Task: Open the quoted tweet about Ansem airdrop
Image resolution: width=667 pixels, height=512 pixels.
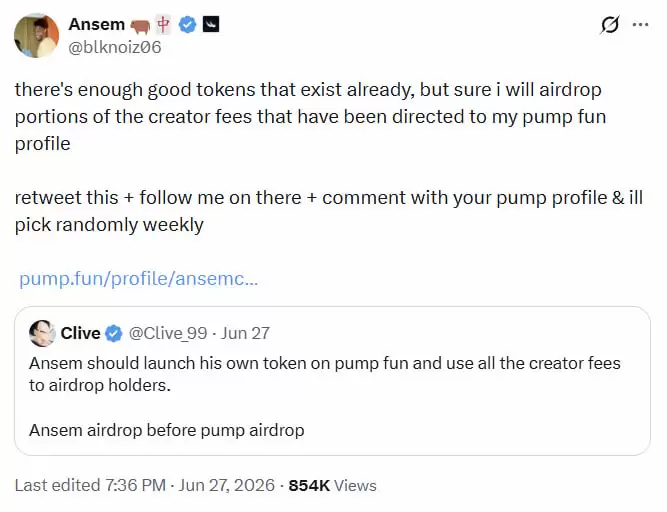Action: pyautogui.click(x=332, y=381)
